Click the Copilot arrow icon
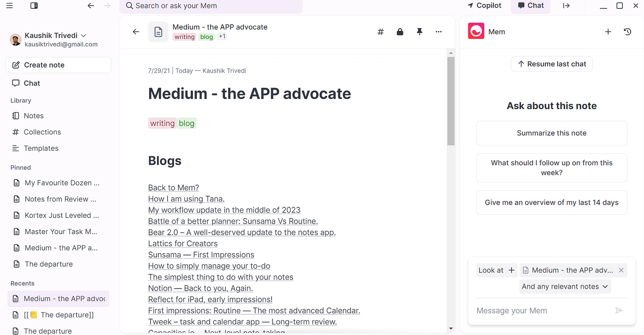Screen dimensions: 644x335 (x=470, y=5)
